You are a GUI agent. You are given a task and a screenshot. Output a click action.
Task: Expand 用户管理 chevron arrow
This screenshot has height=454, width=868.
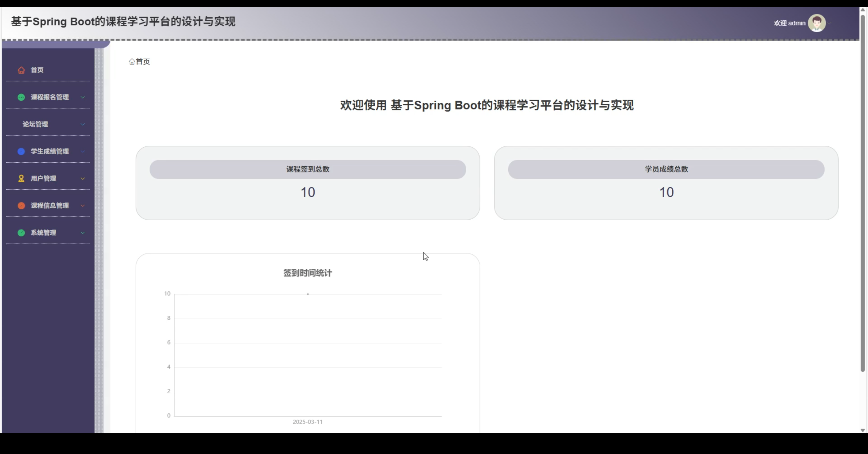83,179
